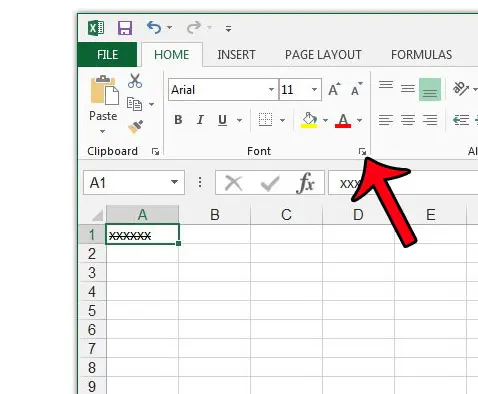Center text horizontally
The image size is (478, 394).
pyautogui.click(x=408, y=120)
